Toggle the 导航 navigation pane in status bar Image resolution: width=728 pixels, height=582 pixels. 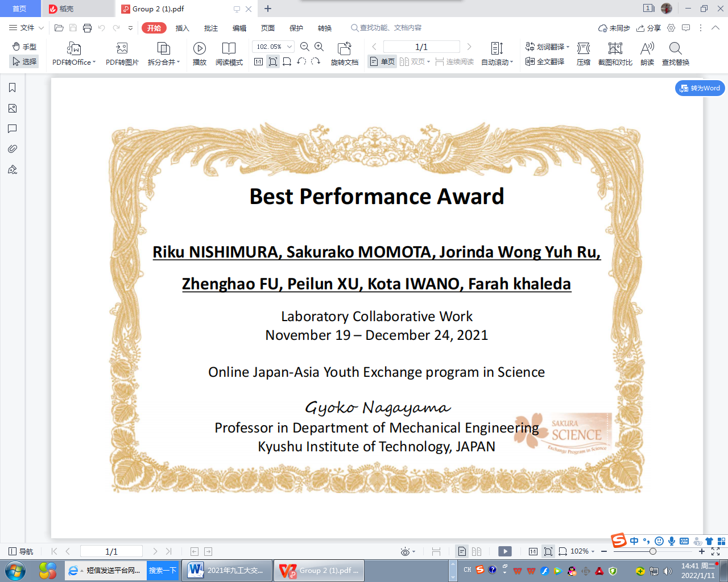(21, 551)
